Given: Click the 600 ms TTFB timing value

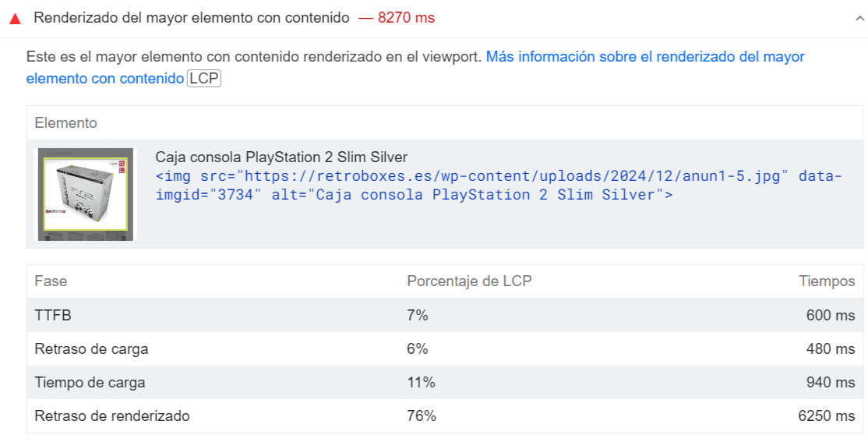Looking at the screenshot, I should [831, 315].
